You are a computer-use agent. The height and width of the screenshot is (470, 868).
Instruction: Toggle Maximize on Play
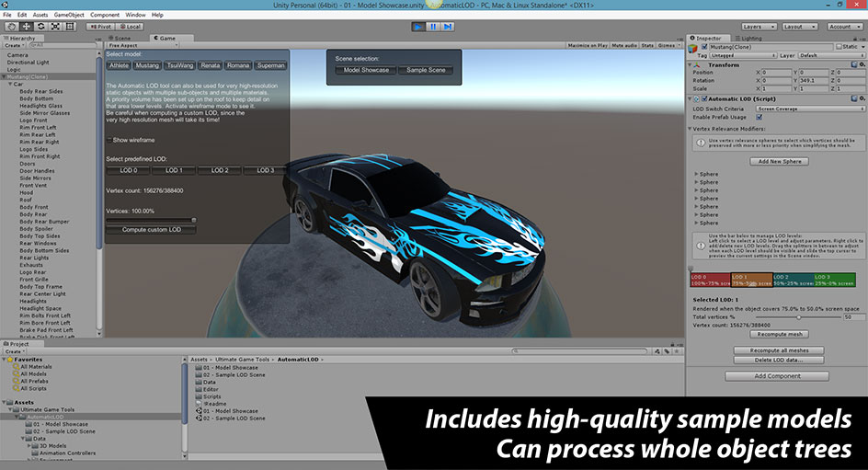(x=588, y=45)
